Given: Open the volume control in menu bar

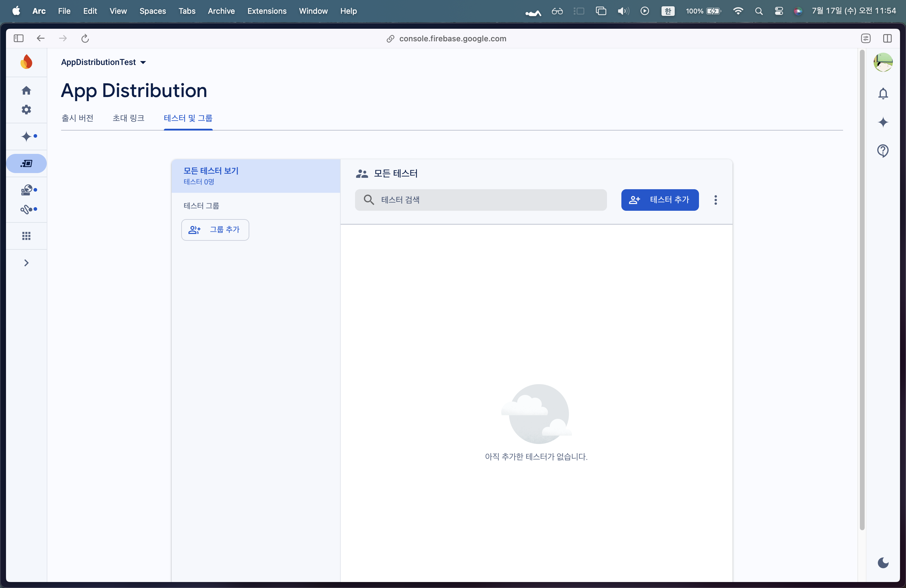Looking at the screenshot, I should [x=623, y=11].
